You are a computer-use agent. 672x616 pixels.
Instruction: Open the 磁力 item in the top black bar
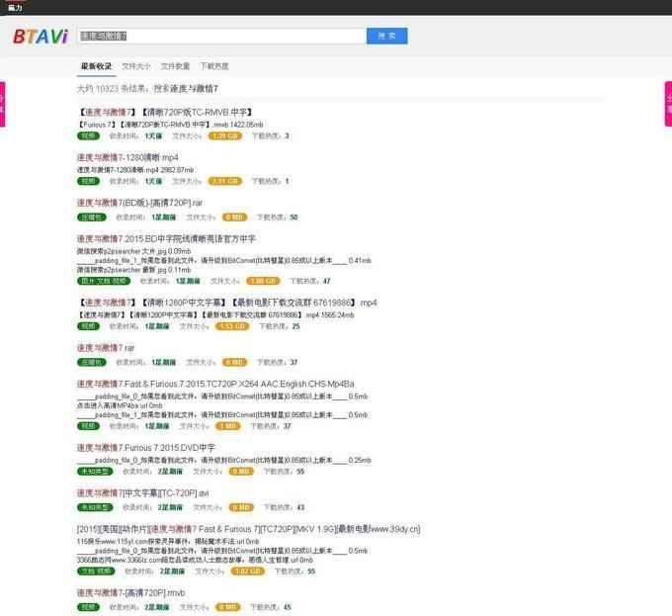point(15,8)
